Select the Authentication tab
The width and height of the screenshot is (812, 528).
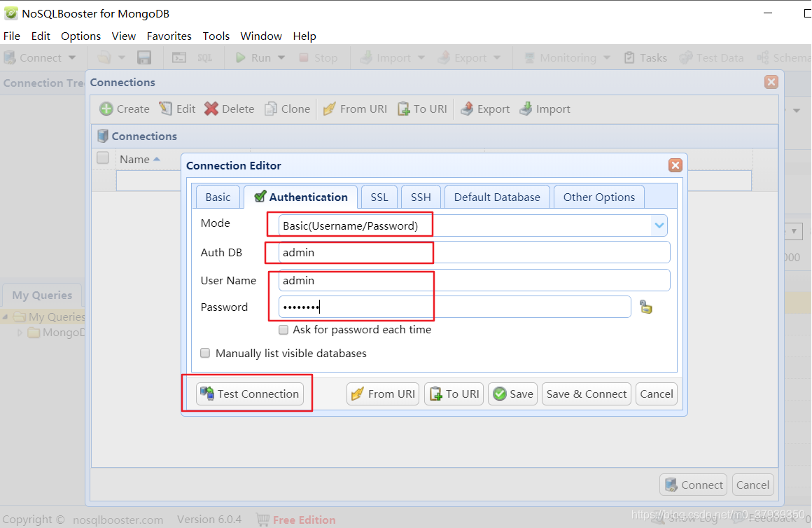[301, 197]
